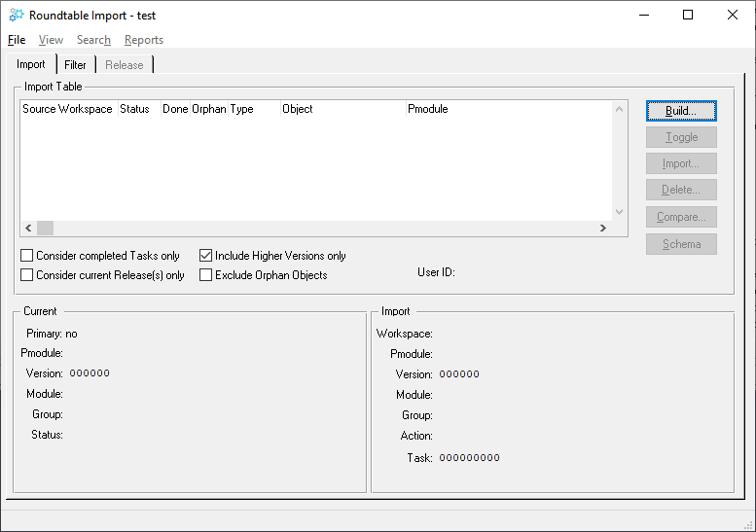This screenshot has width=756, height=532.
Task: Click the Action label in the Import group
Action: pyautogui.click(x=416, y=436)
